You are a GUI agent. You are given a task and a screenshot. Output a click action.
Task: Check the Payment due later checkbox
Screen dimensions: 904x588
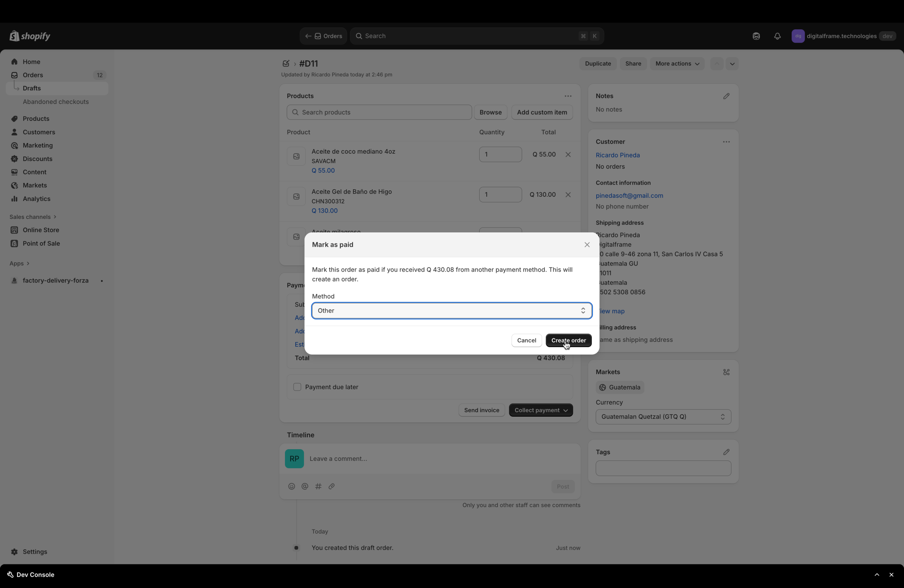tap(297, 387)
